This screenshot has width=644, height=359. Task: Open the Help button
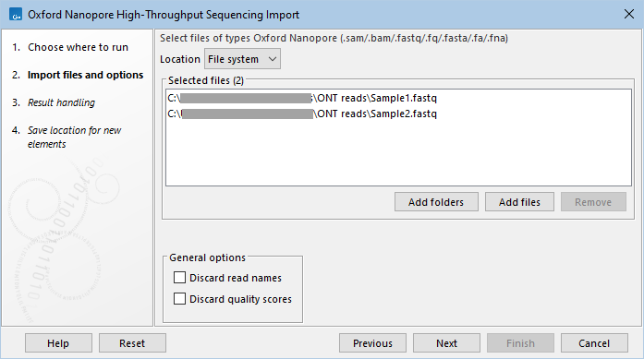click(58, 343)
